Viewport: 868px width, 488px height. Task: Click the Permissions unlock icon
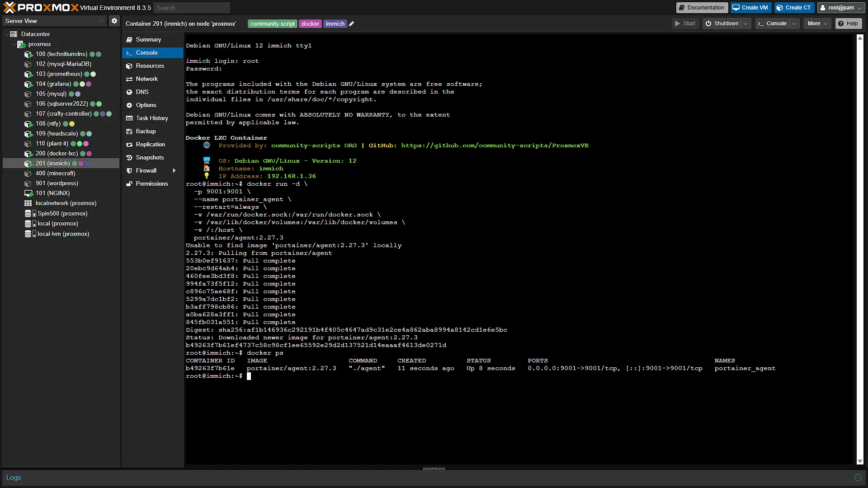[129, 184]
